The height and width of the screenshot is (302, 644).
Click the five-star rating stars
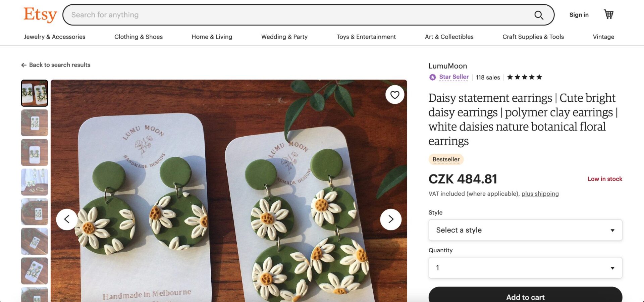pyautogui.click(x=524, y=77)
